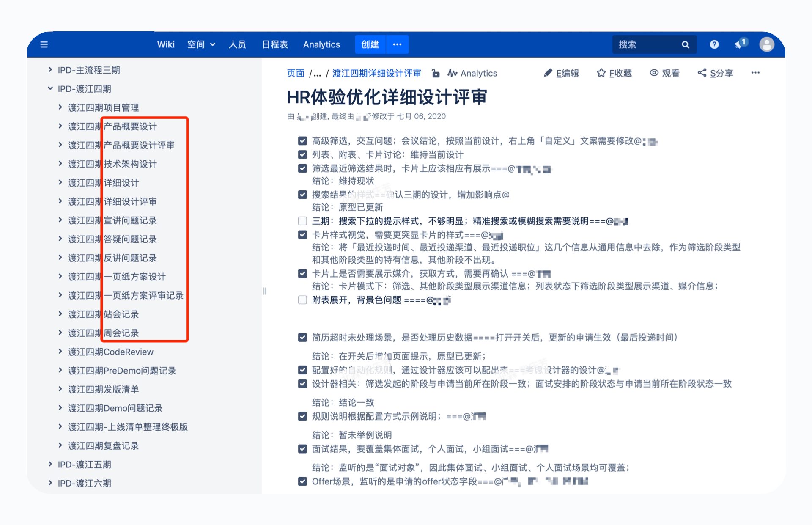Star the page with 收藏

tap(614, 73)
